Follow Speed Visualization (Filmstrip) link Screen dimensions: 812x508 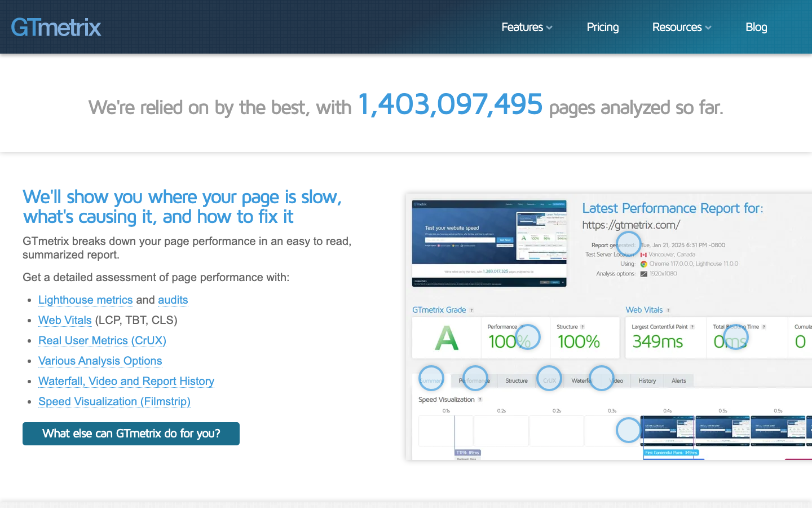(x=114, y=401)
